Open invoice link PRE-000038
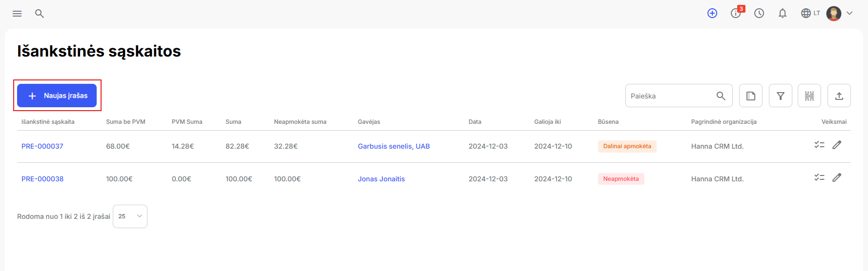The height and width of the screenshot is (271, 868). (42, 179)
